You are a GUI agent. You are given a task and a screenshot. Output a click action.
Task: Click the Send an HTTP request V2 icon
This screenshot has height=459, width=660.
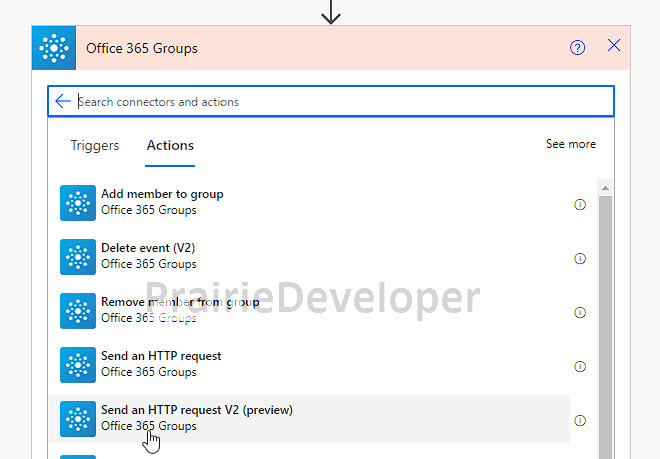click(x=78, y=419)
